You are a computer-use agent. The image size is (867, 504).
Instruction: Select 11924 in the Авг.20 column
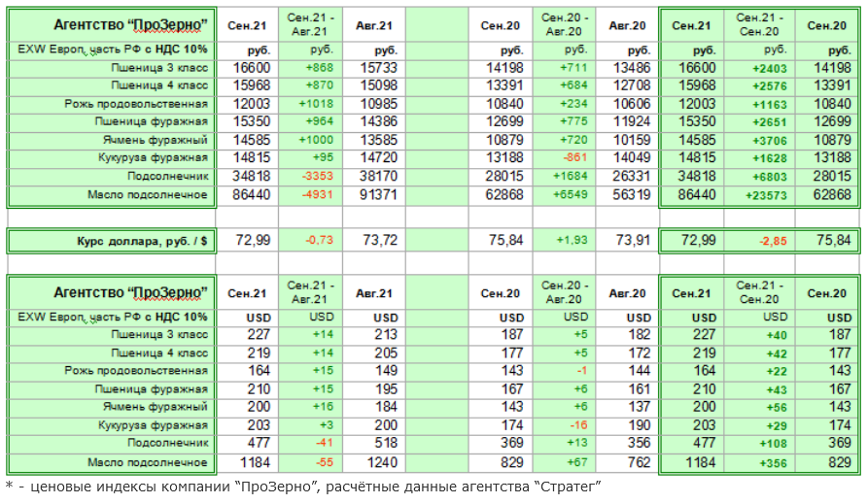click(632, 121)
